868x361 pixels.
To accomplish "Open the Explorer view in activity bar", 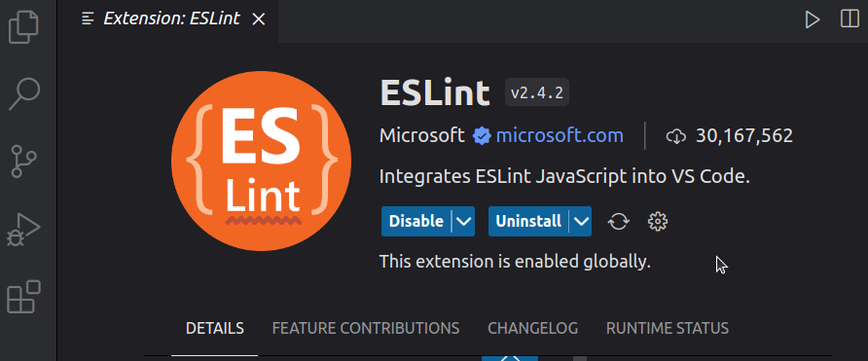I will 24,26.
